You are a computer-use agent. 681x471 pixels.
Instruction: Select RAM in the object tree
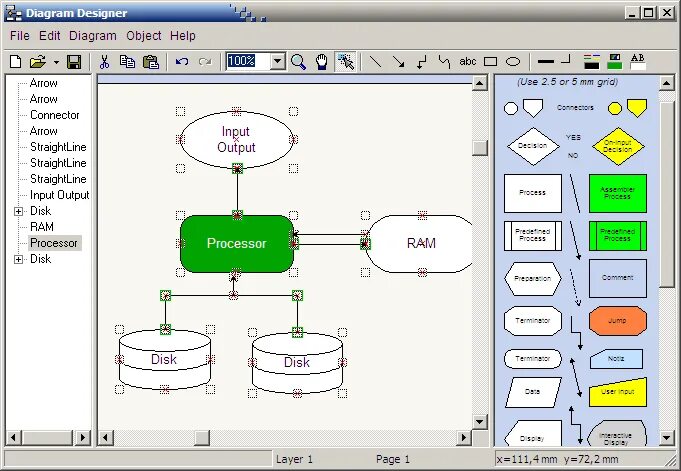42,227
